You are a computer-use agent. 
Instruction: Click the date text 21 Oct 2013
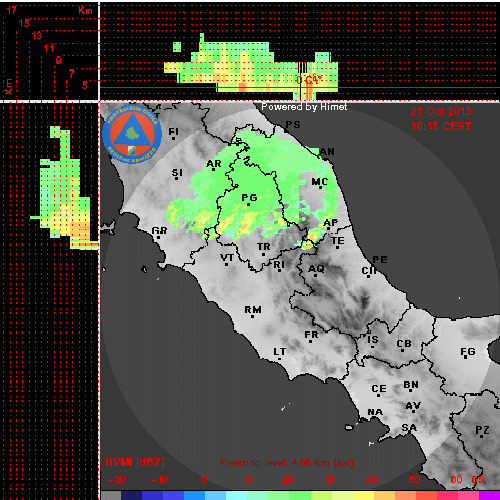tap(441, 111)
